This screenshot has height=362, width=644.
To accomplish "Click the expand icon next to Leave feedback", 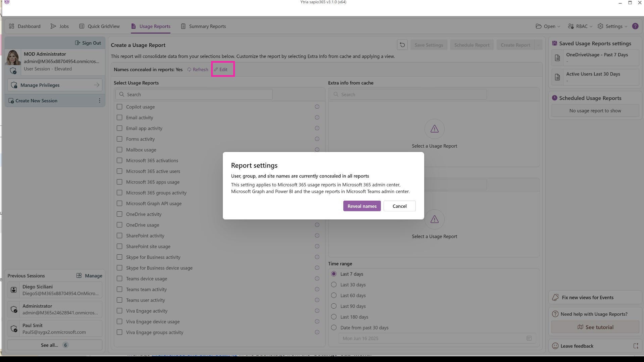I will coord(636,346).
